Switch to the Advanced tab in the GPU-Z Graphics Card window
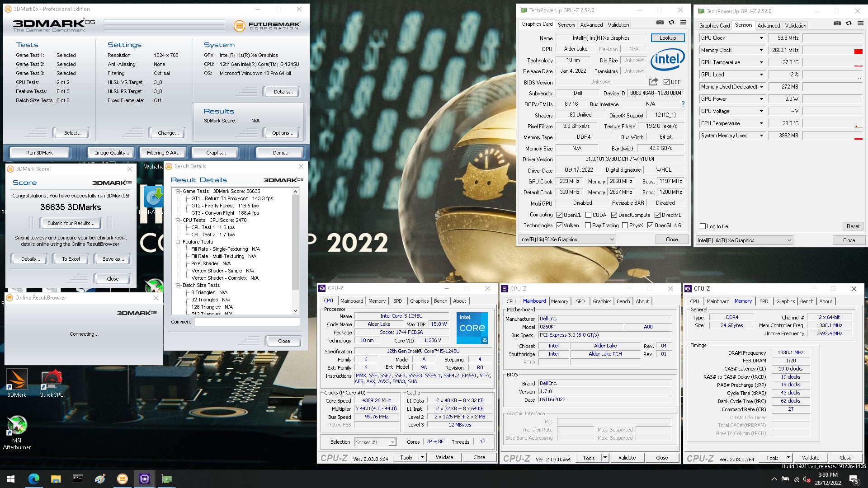 (x=591, y=25)
